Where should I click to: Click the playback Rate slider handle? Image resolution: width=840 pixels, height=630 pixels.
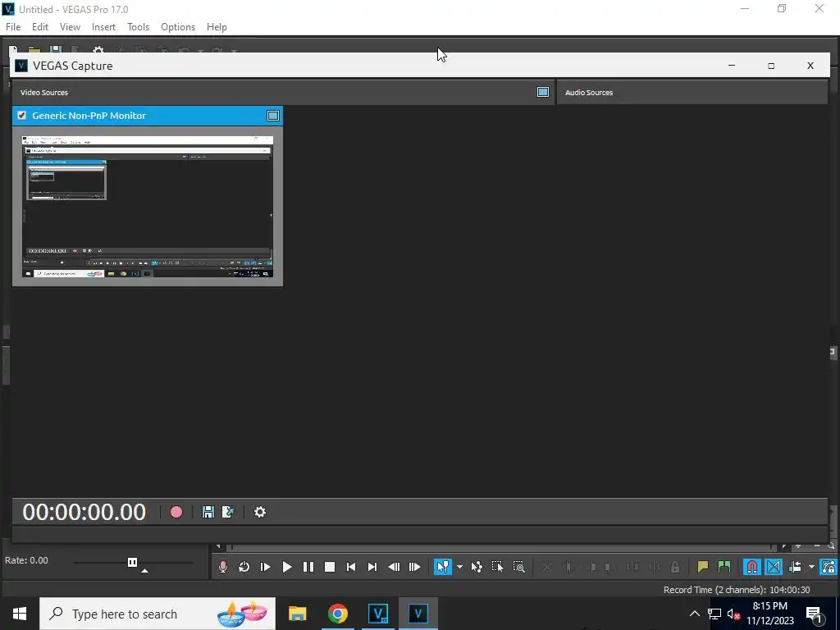[132, 562]
